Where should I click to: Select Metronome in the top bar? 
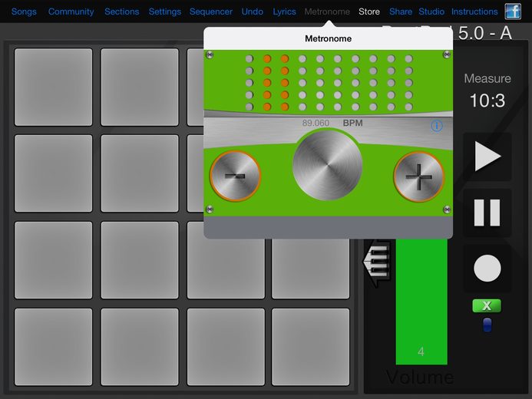327,12
